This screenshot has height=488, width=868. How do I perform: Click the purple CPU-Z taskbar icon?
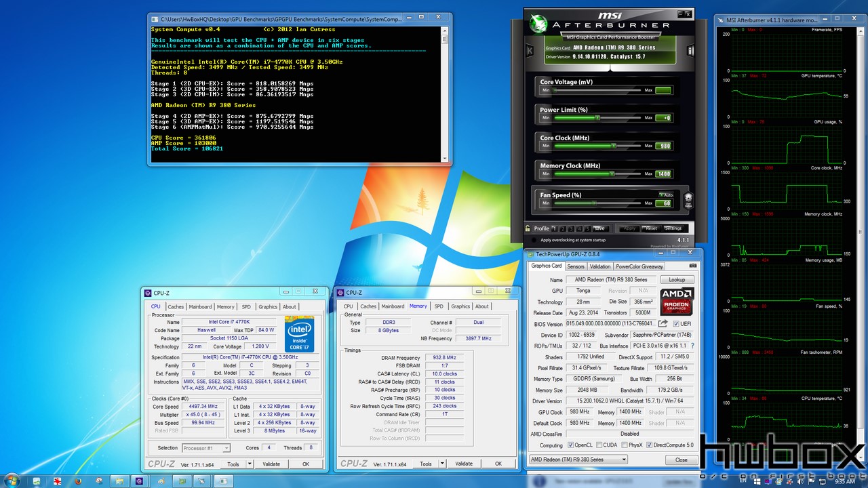click(x=139, y=481)
